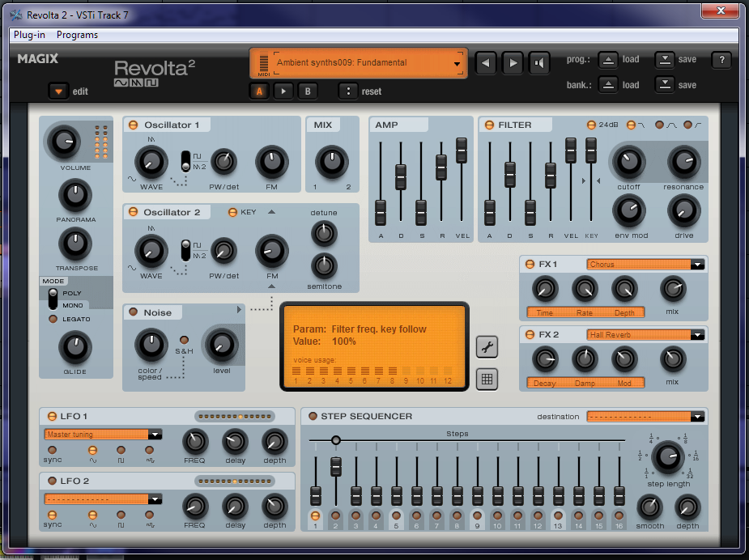Select LFO 2 sine waveform
Viewport: 749px width, 560px height.
pos(92,515)
